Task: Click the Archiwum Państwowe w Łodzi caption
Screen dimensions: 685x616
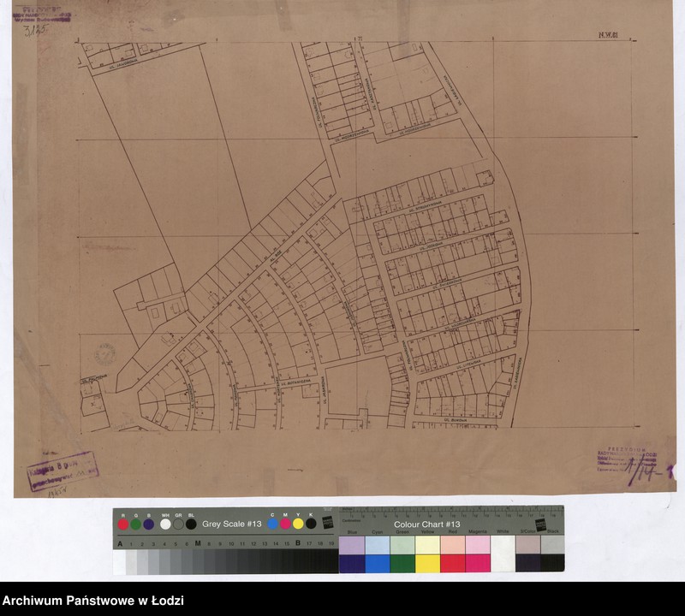Action: point(93,601)
